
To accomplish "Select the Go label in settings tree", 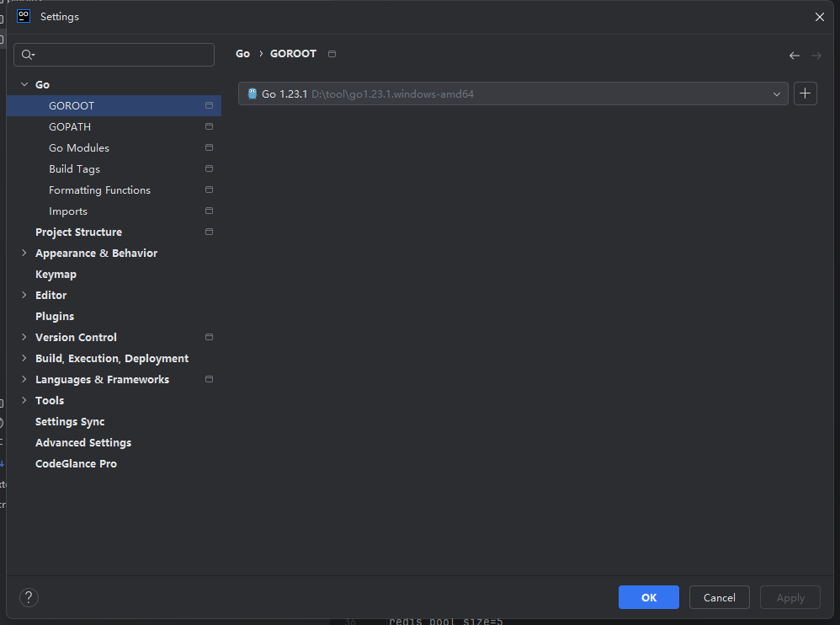I will coord(42,85).
